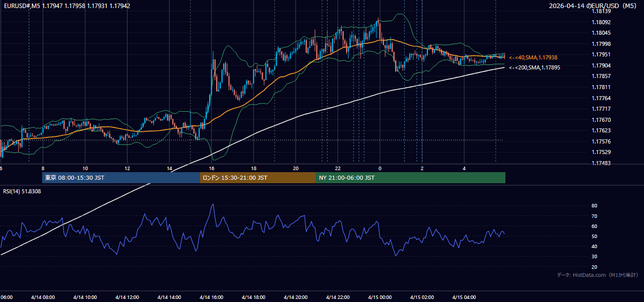Click the 4/15 02:00 time axis label
The height and width of the screenshot is (302, 644).
click(422, 297)
